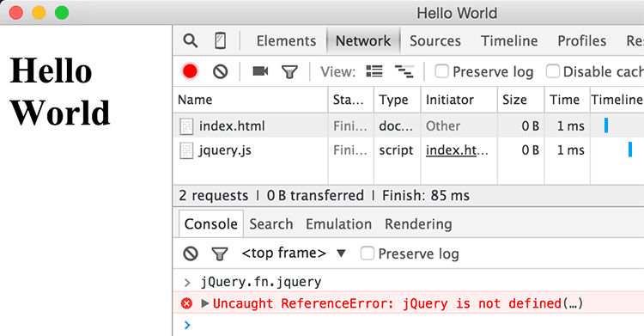The height and width of the screenshot is (336, 644).
Task: Click the index.html timeline bar
Action: [606, 125]
